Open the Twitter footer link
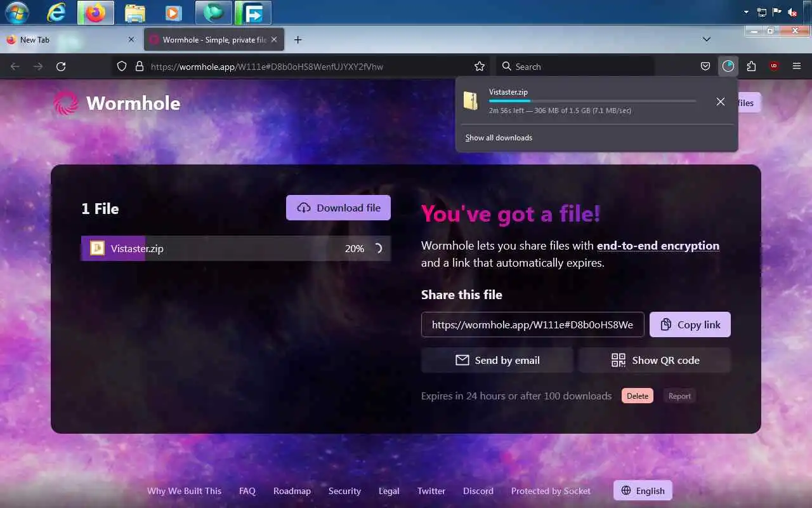This screenshot has height=508, width=812. 431,491
